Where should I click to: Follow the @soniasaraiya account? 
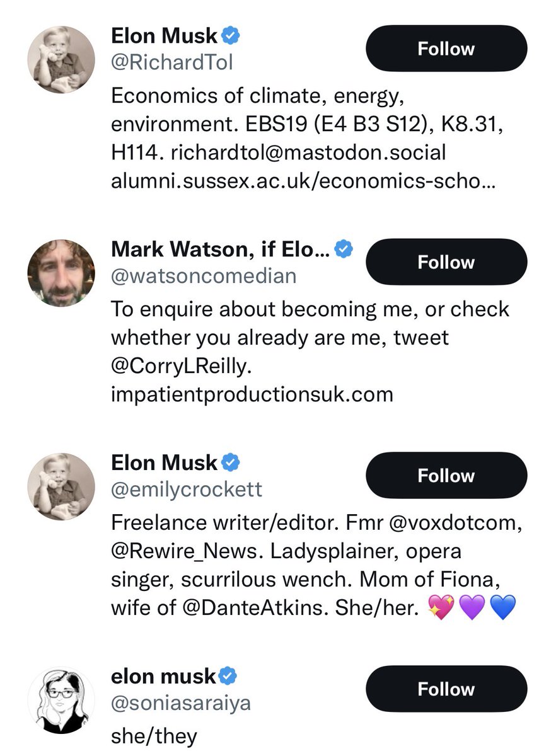(x=446, y=690)
